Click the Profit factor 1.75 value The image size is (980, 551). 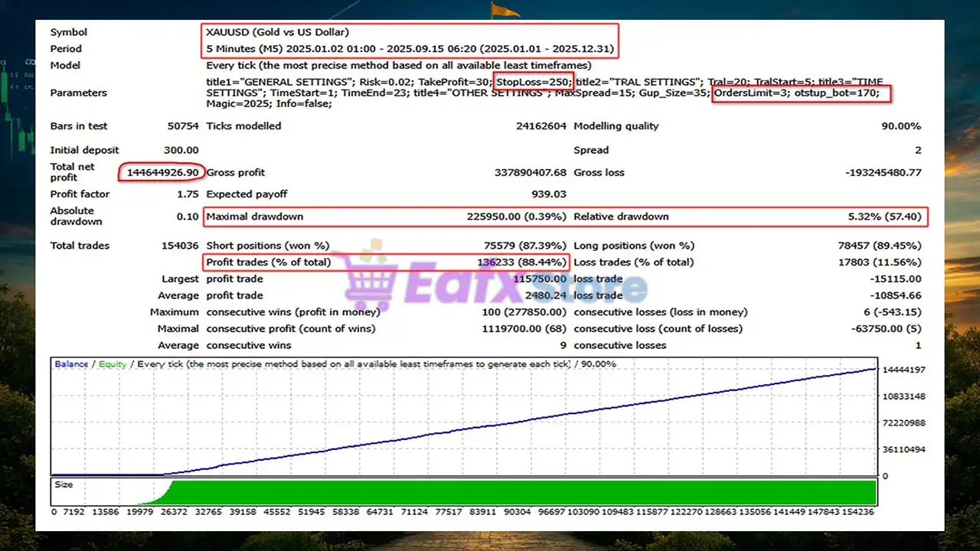pos(188,194)
